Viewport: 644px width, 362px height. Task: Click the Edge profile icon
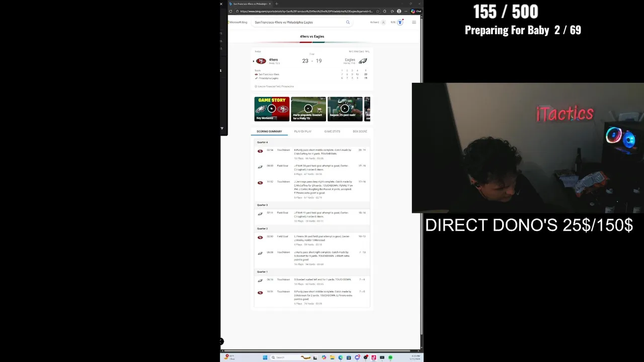tap(399, 11)
